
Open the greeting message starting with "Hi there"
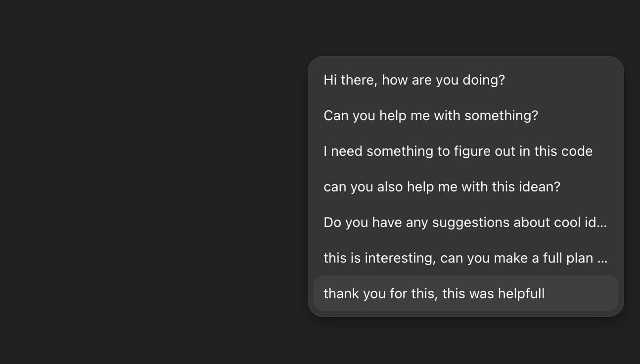click(414, 80)
